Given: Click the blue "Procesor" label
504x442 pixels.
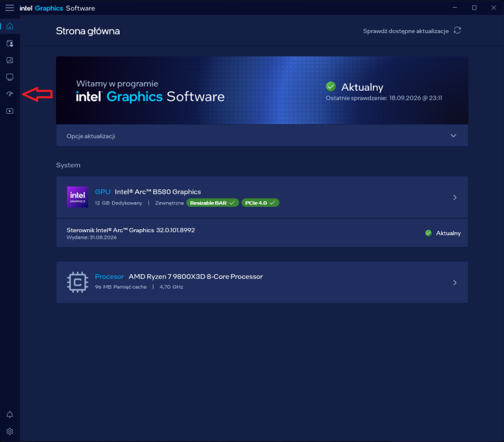Looking at the screenshot, I should click(x=109, y=277).
